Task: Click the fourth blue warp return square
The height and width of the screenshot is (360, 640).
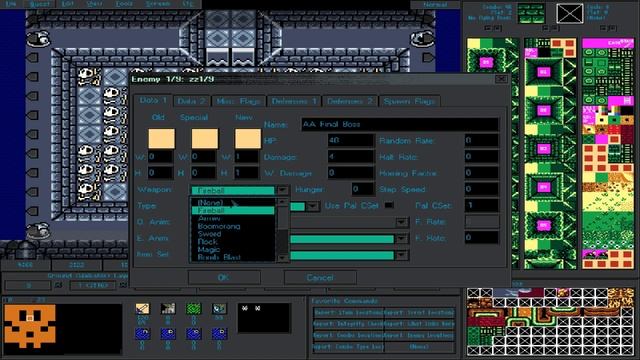Action: click(x=219, y=334)
